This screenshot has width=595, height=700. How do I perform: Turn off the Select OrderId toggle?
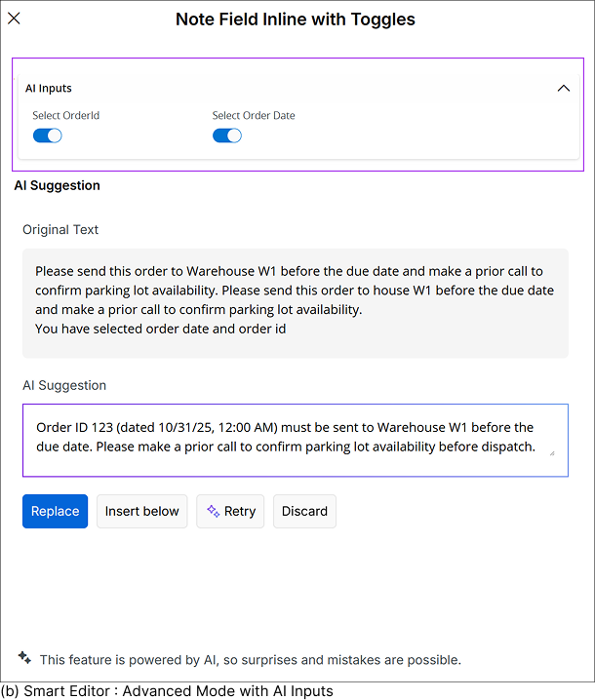[x=47, y=136]
